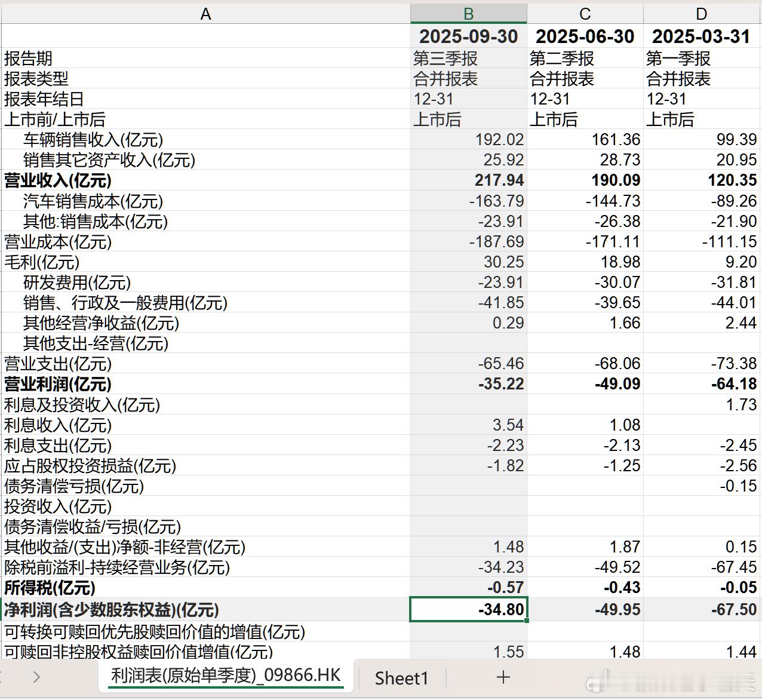762x700 pixels.
Task: Click the 净利润(含少数股东权益)(亿元) label
Action: click(x=112, y=610)
